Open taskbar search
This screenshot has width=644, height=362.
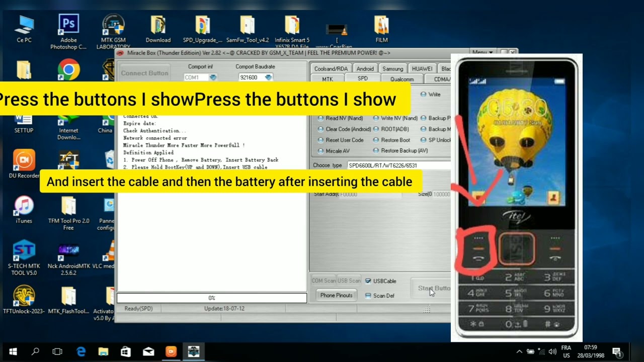[35, 352]
